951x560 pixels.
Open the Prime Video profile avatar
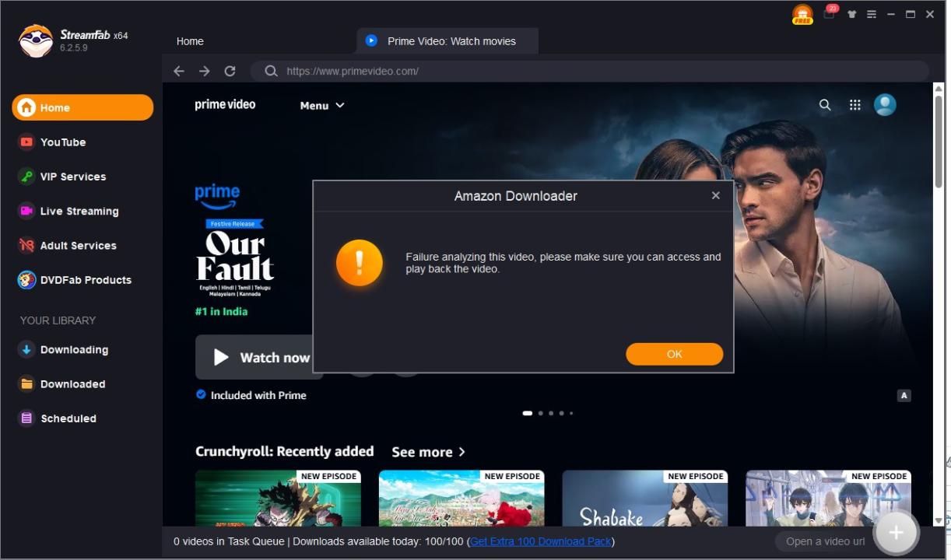point(885,104)
